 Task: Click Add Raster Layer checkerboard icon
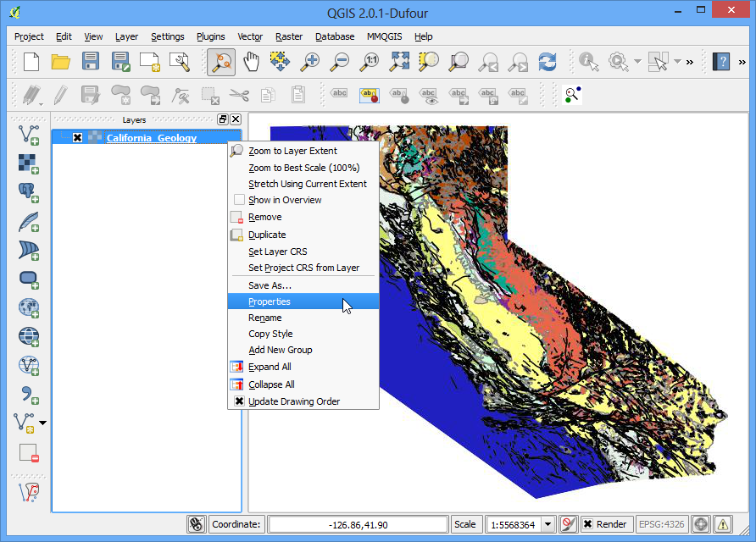(29, 163)
